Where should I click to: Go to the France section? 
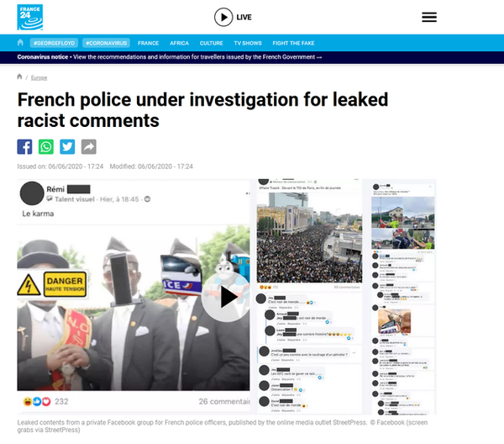tap(148, 43)
